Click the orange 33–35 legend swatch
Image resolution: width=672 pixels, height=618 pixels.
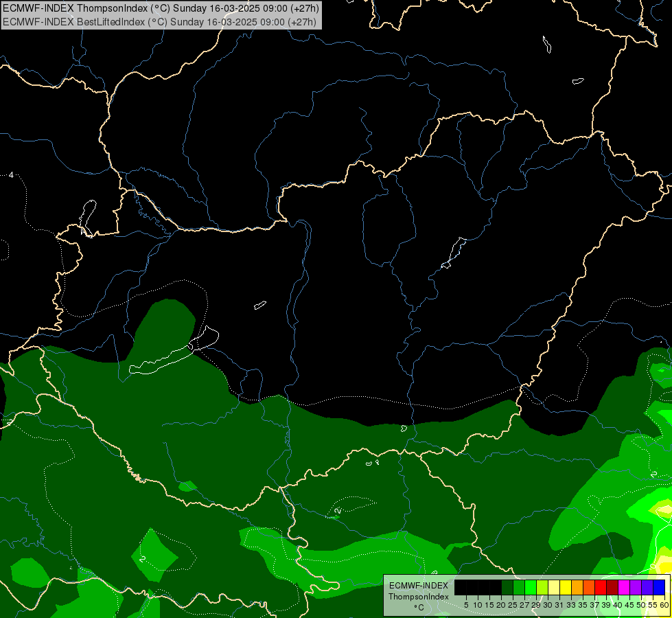[577, 587]
